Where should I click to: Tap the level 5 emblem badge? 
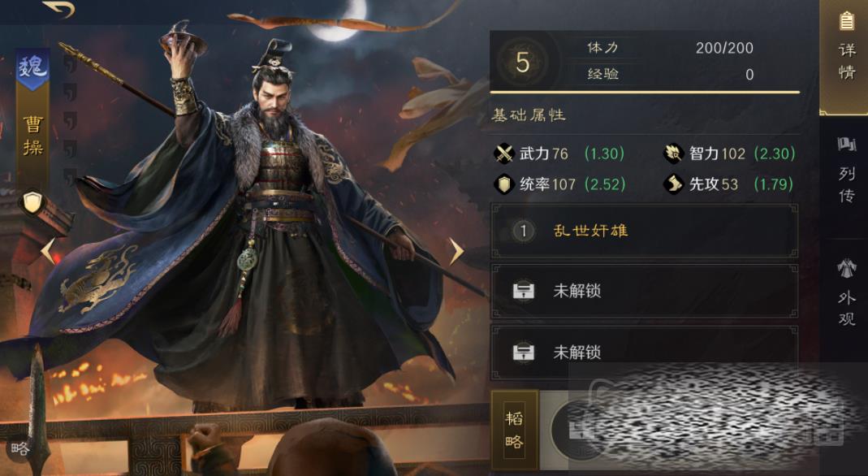click(522, 62)
